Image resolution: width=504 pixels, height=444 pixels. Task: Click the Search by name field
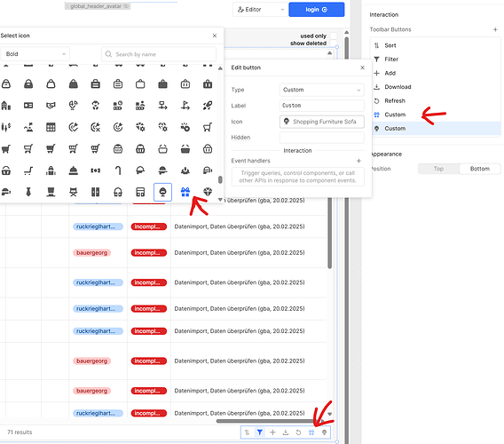click(159, 54)
